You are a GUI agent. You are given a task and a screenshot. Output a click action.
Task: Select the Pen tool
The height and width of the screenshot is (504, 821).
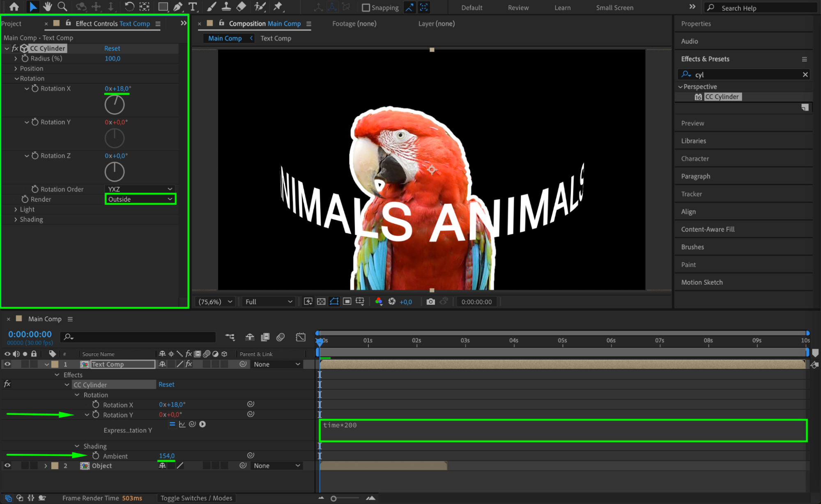tap(178, 7)
